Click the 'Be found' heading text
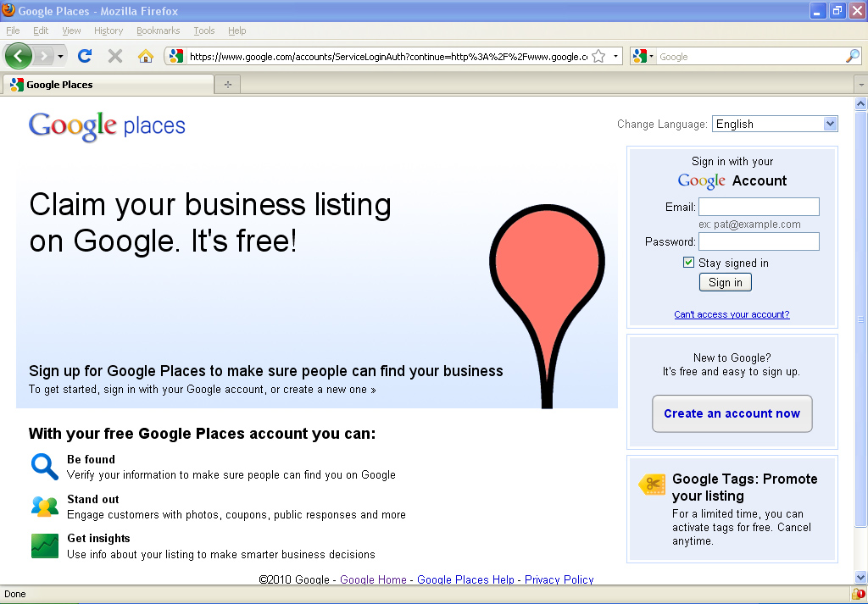Viewport: 868px width, 604px height. click(91, 459)
